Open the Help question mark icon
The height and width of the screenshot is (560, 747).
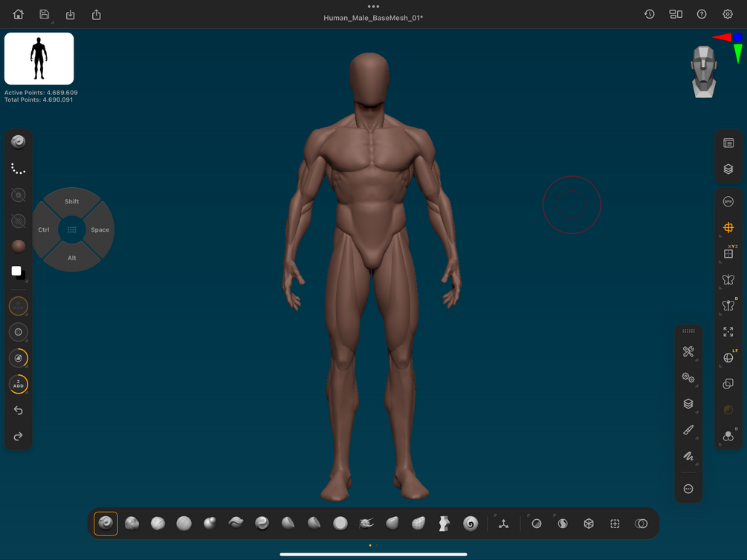pos(702,14)
